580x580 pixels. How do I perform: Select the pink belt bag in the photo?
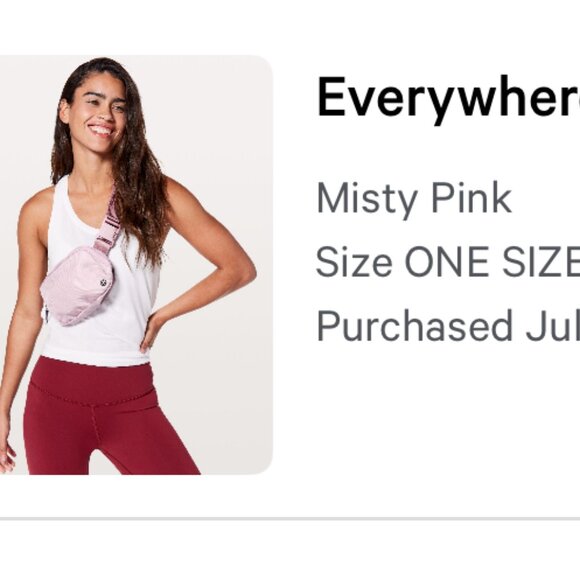77,285
